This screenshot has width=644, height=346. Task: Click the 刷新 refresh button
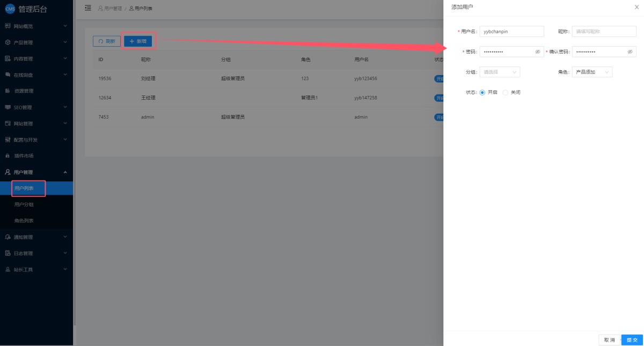[x=107, y=41]
